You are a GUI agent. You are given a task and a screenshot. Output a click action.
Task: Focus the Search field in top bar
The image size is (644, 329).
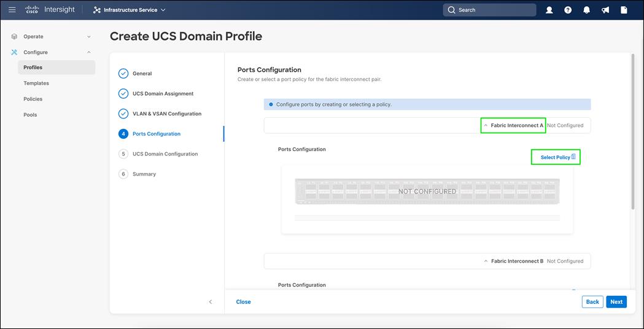click(x=489, y=10)
